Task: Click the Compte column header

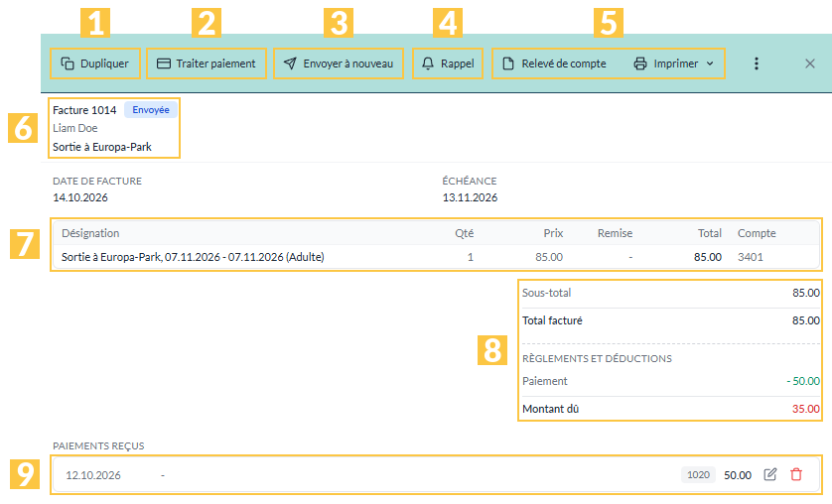Action: (x=757, y=233)
